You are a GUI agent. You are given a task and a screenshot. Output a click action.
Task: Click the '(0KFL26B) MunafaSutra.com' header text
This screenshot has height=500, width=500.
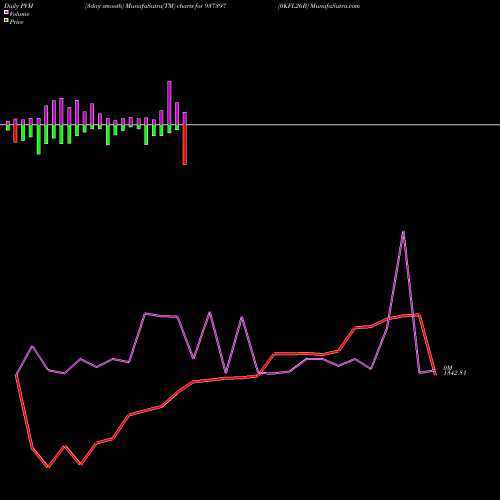tap(319, 6)
